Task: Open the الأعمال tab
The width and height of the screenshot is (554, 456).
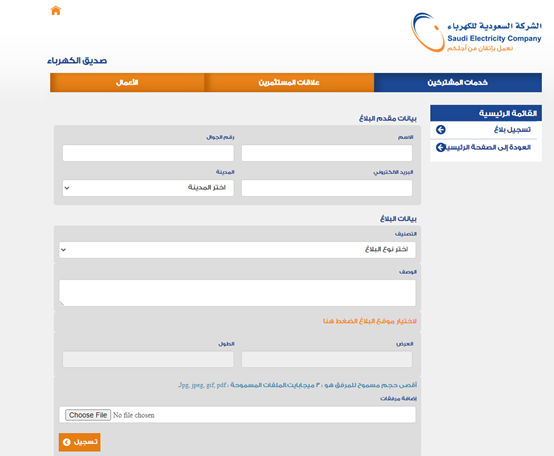Action: tap(127, 82)
